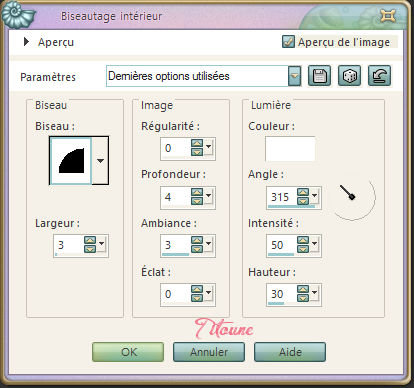414x388 pixels.
Task: Toggle Aperçu de l'image checkbox
Action: (288, 42)
